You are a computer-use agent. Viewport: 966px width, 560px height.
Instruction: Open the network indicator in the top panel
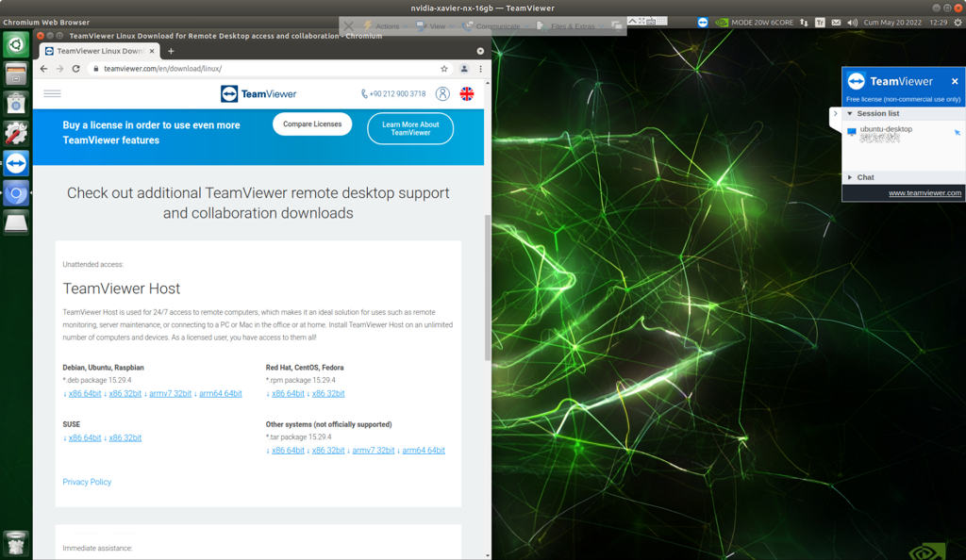(x=804, y=22)
